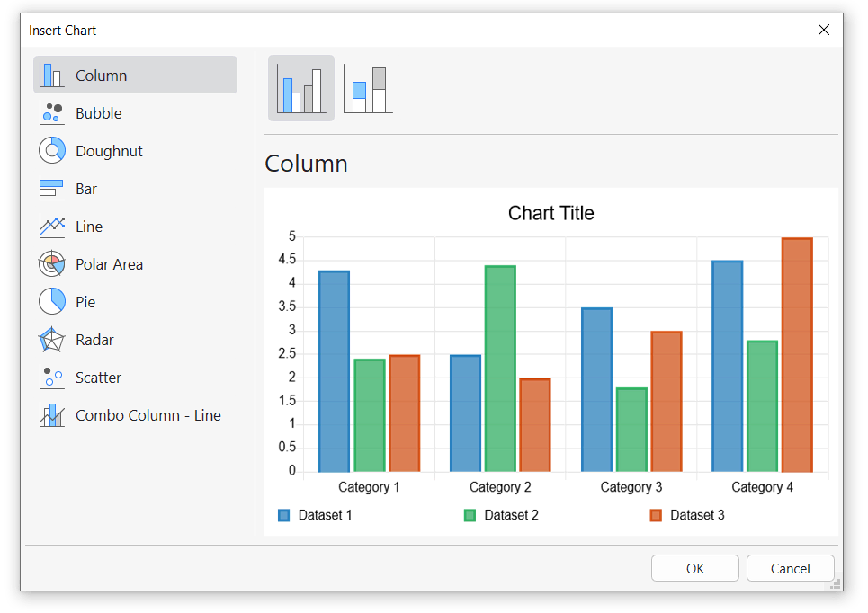Pick the Doughnut chart icon
The image size is (868, 613).
[51, 151]
